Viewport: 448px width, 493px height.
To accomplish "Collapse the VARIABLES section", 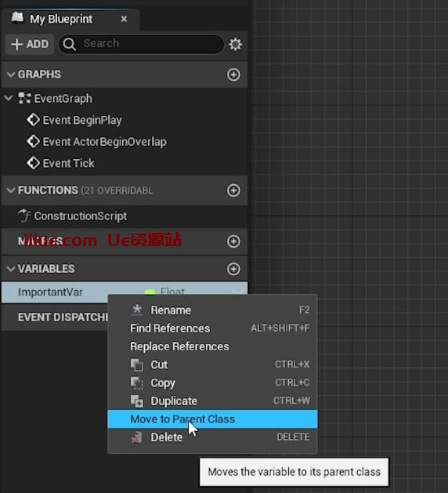I will [11, 269].
